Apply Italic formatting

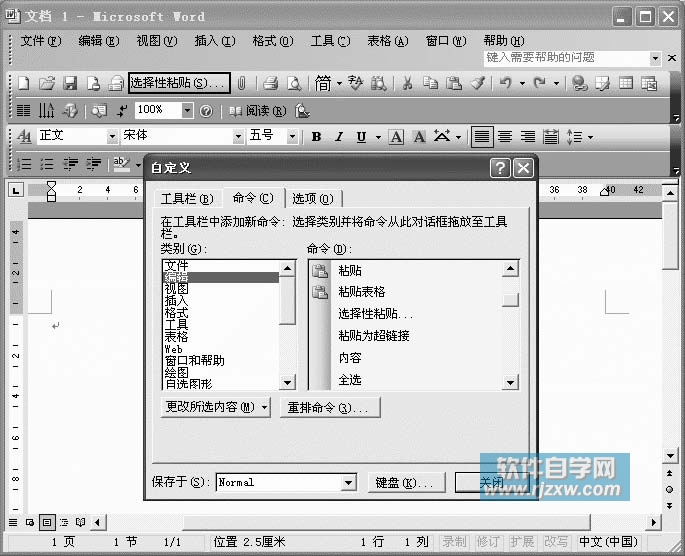click(x=339, y=137)
